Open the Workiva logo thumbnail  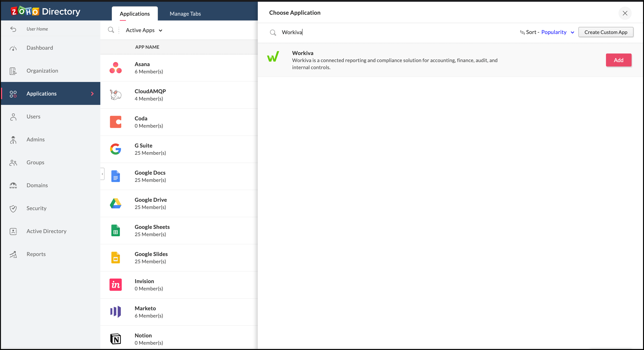(273, 57)
